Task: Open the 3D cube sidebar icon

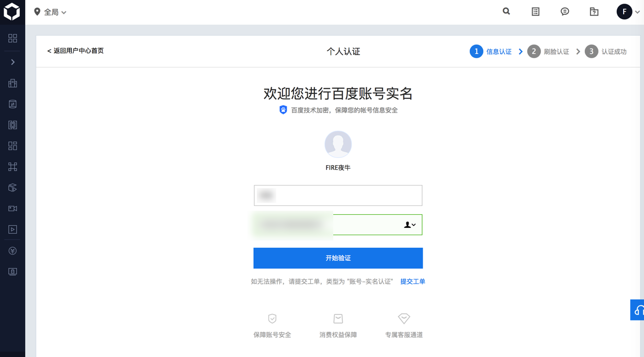Action: [x=13, y=188]
